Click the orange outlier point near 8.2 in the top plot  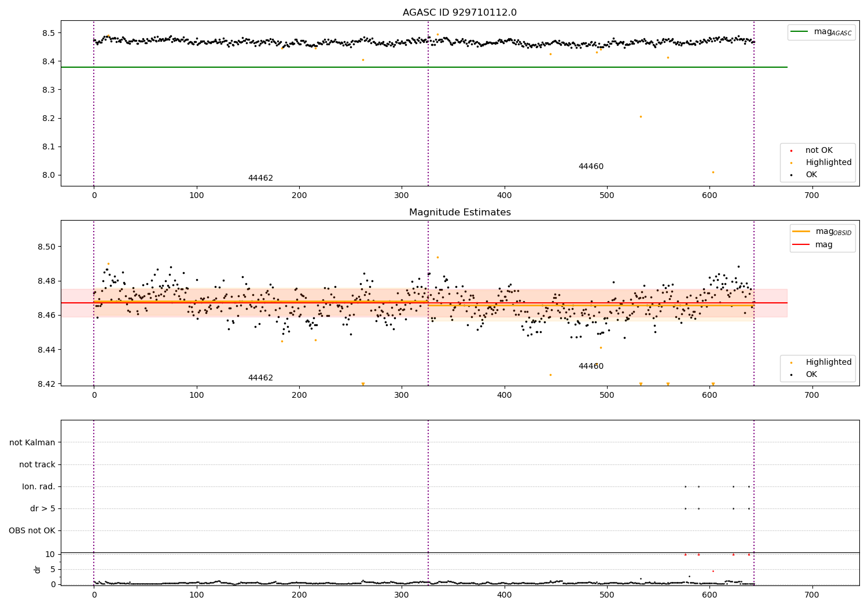click(641, 116)
